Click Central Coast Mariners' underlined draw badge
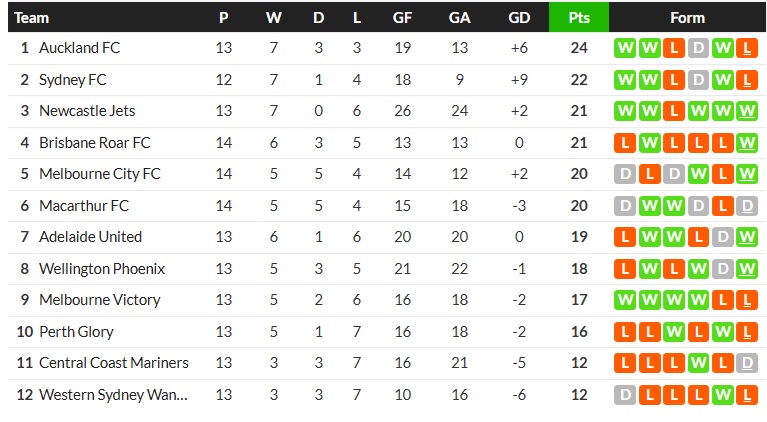 (x=747, y=363)
